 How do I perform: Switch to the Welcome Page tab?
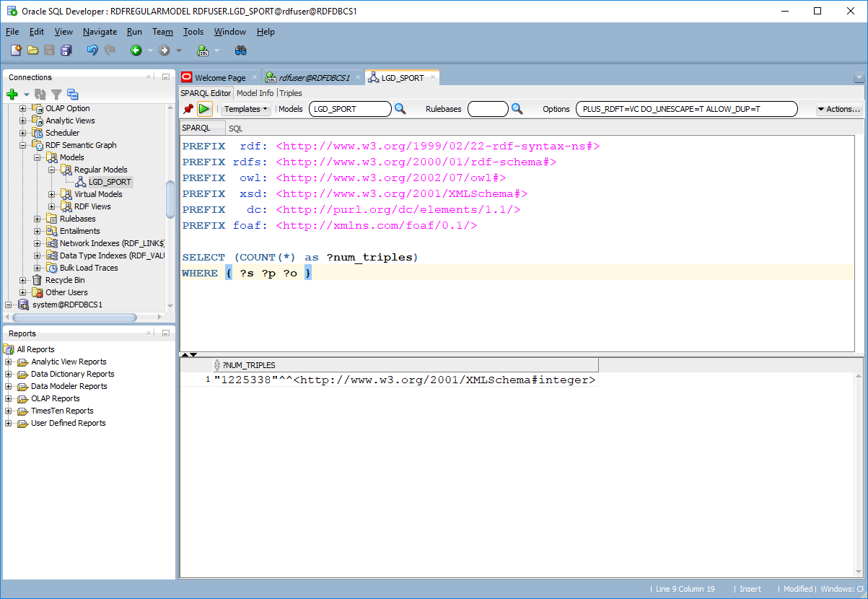click(220, 78)
